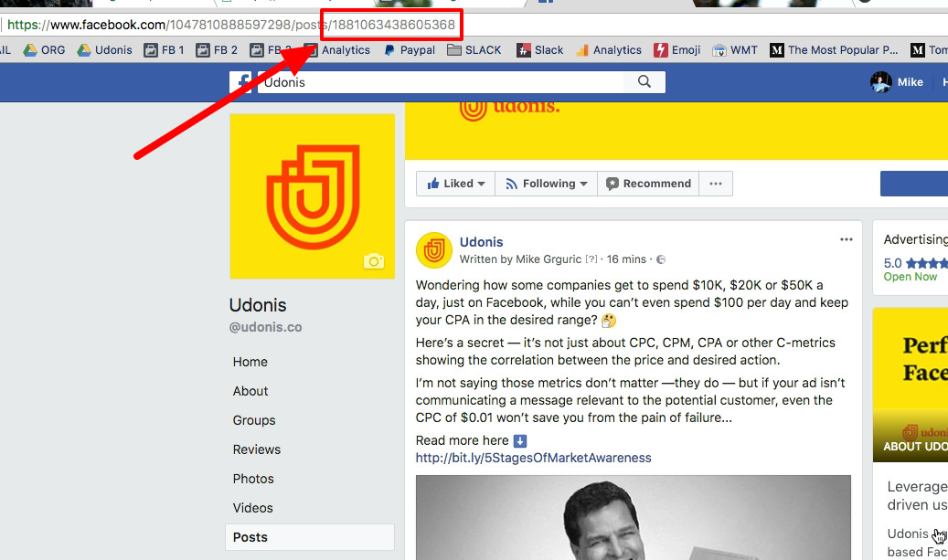
Task: Click the post privacy globe icon
Action: tap(661, 259)
